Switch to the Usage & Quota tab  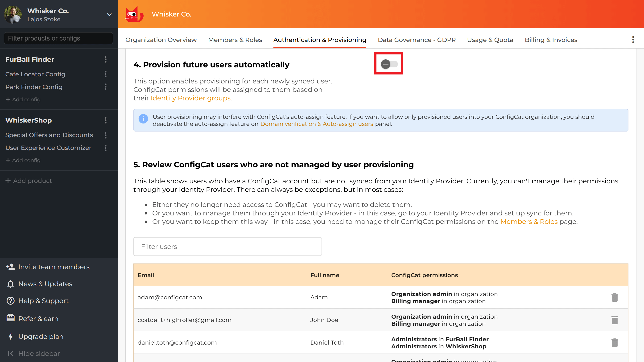point(490,40)
